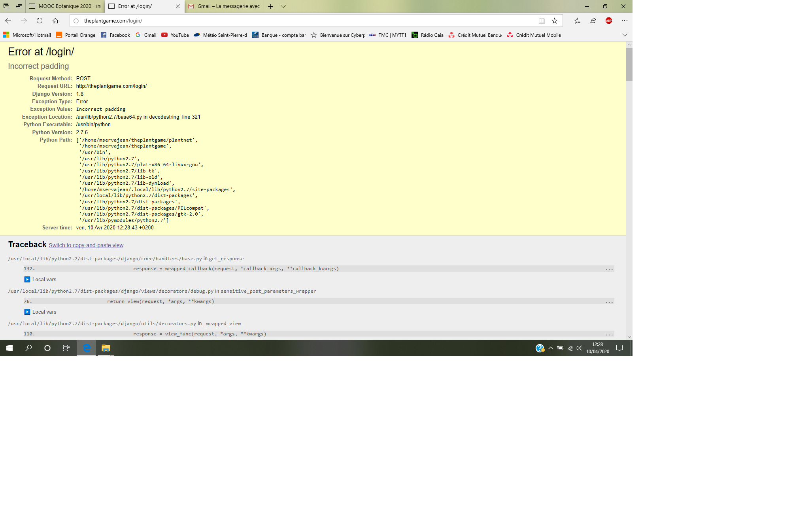Image resolution: width=812 pixels, height=530 pixels.
Task: Expand the bookmarks bar overflow chevron
Action: pos(625,35)
